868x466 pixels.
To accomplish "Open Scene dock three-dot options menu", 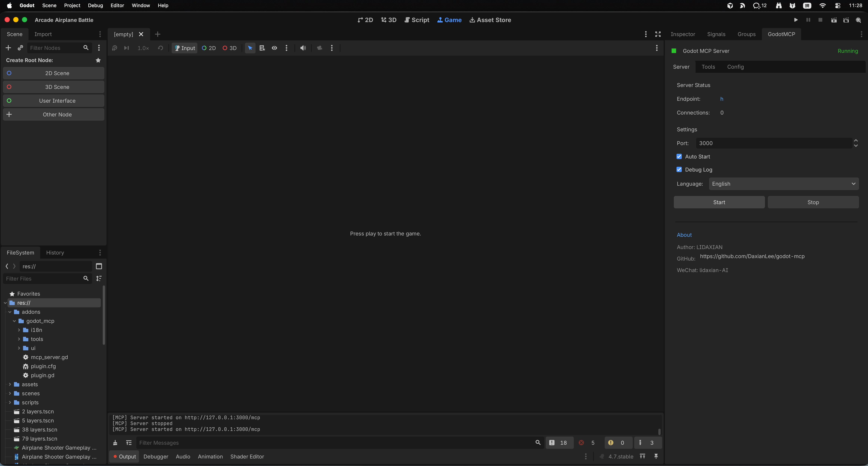I will click(x=99, y=48).
